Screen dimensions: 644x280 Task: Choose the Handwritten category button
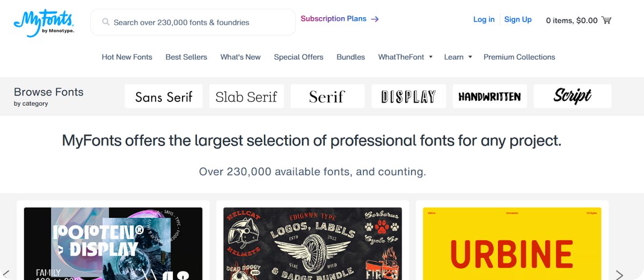(x=489, y=96)
